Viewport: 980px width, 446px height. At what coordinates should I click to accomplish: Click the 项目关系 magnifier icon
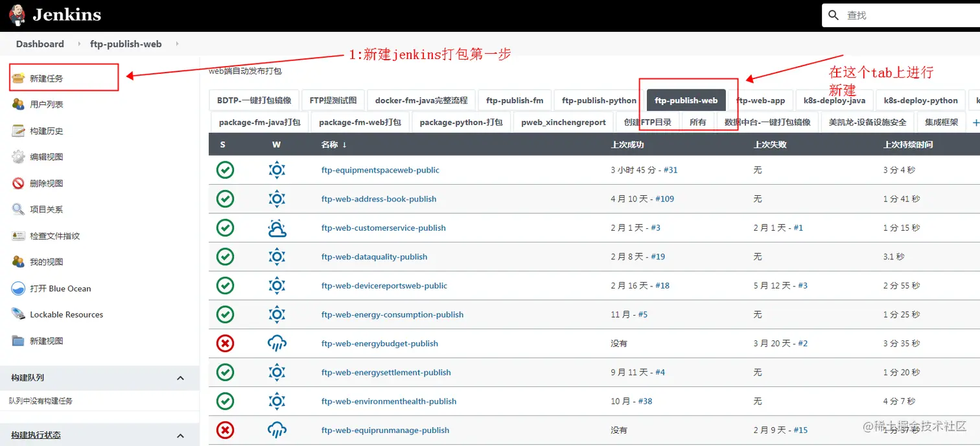tap(18, 209)
